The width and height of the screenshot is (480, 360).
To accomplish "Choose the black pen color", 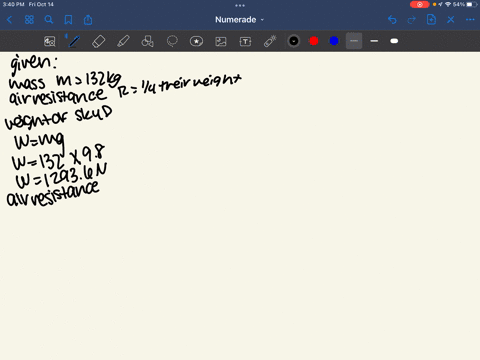I will click(x=294, y=41).
